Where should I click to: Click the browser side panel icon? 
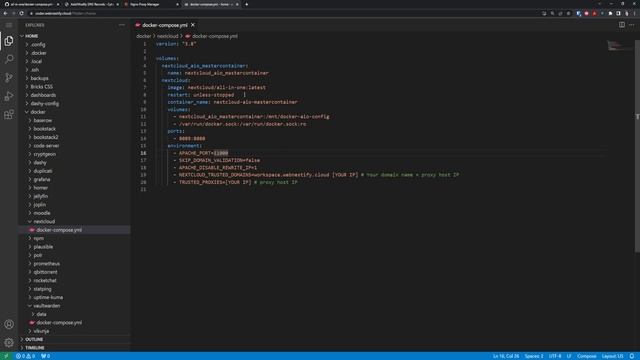tap(618, 13)
